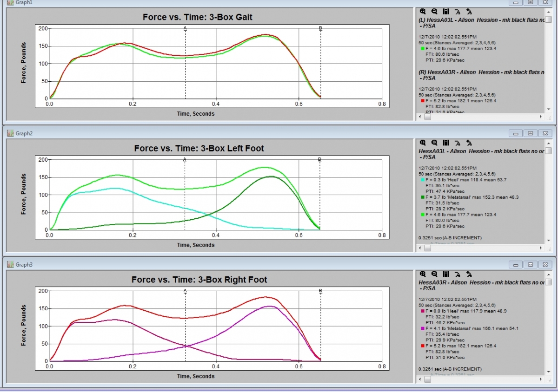The height and width of the screenshot is (392, 558).
Task: Open the legend bar display icon in Graph3 panel
Action: 445,274
